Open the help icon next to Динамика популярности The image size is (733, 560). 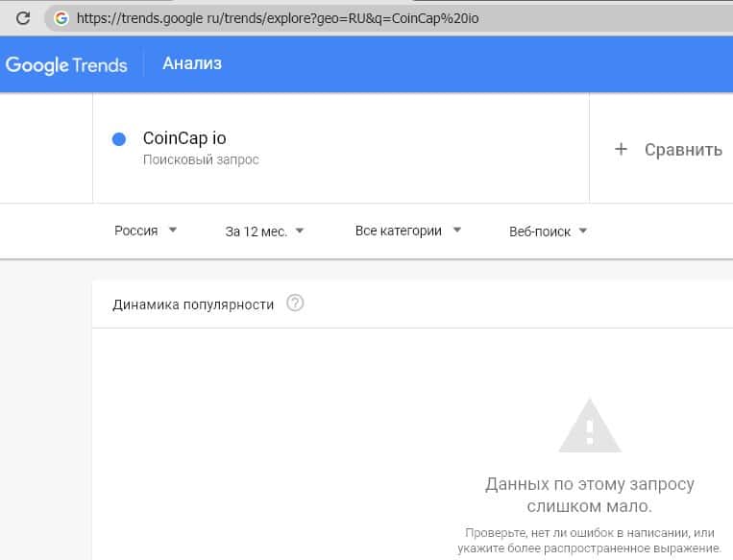pos(295,304)
